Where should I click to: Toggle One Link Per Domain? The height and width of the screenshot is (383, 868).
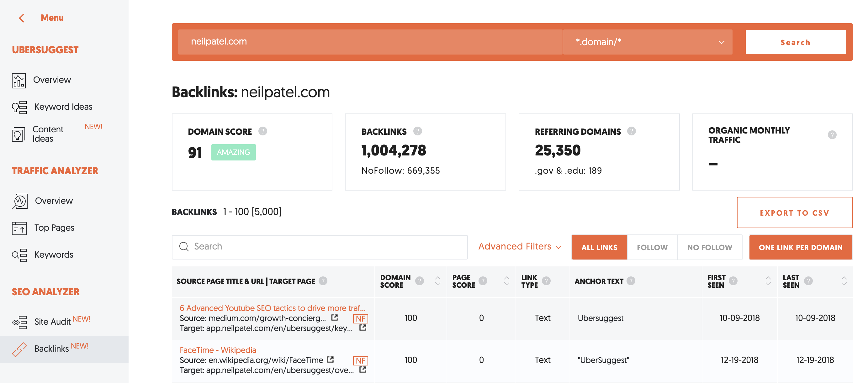(800, 247)
